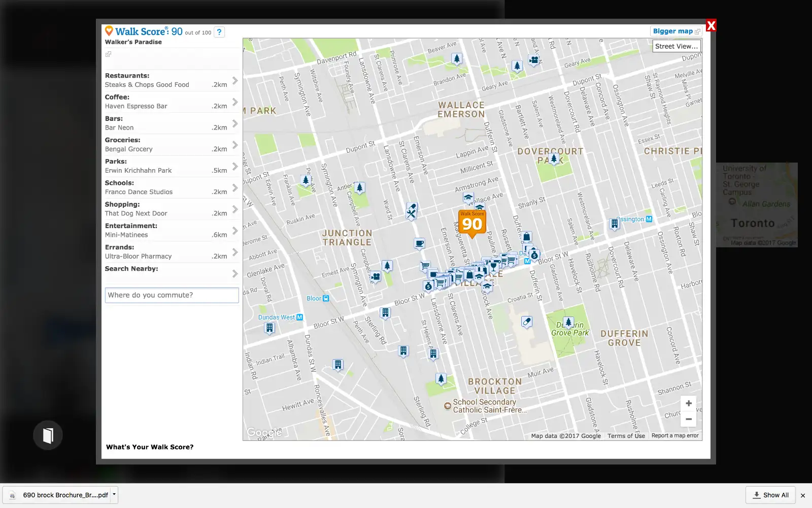Select the lone shopping cart marker near Emerson Ave

(x=425, y=266)
